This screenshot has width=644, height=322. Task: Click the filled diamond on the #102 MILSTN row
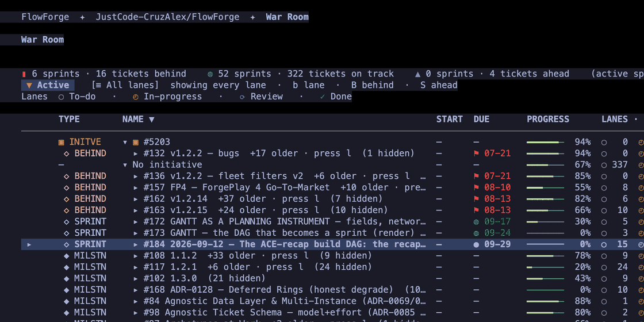point(67,278)
